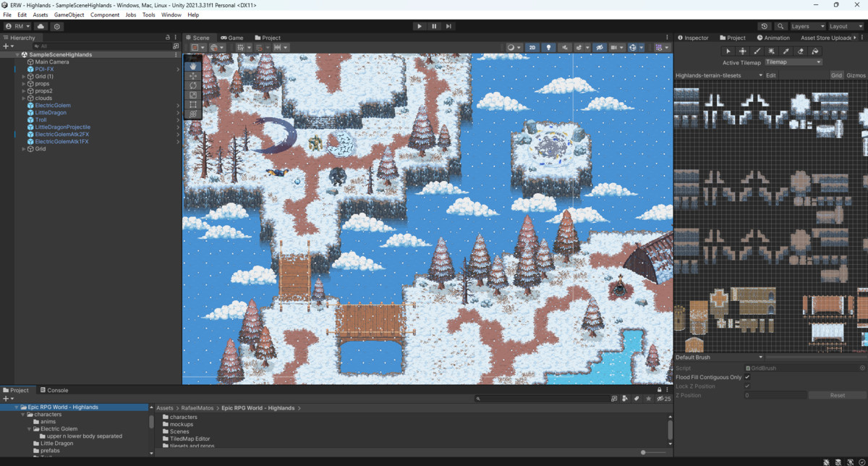Switch to the Inspector tab
868x466 pixels.
pyautogui.click(x=693, y=38)
